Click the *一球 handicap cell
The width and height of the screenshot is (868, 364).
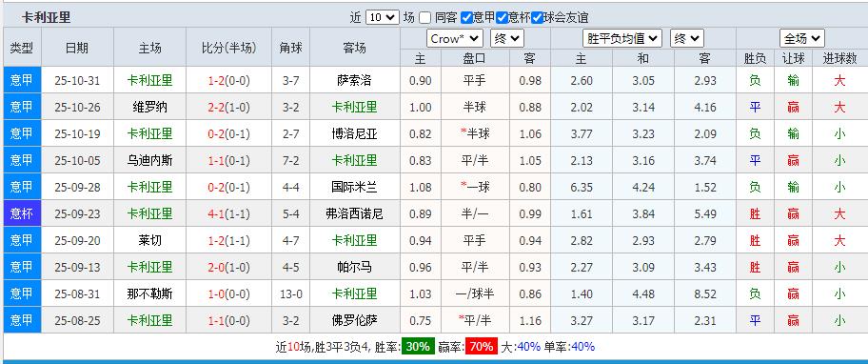point(474,187)
